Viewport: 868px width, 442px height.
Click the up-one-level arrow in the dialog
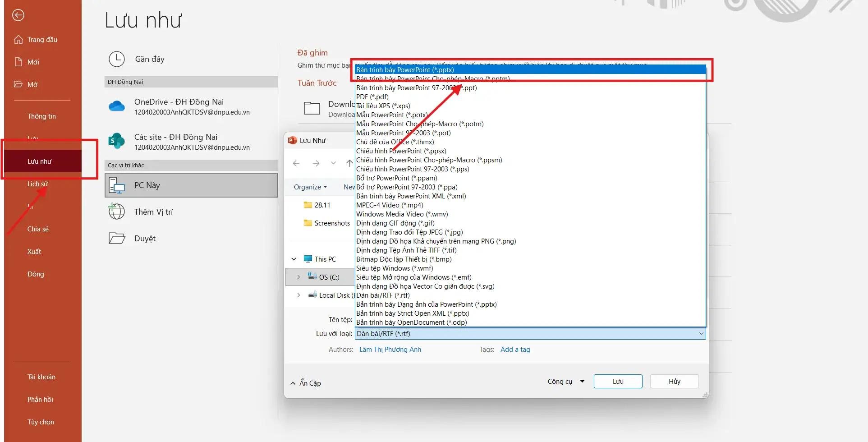pyautogui.click(x=350, y=163)
